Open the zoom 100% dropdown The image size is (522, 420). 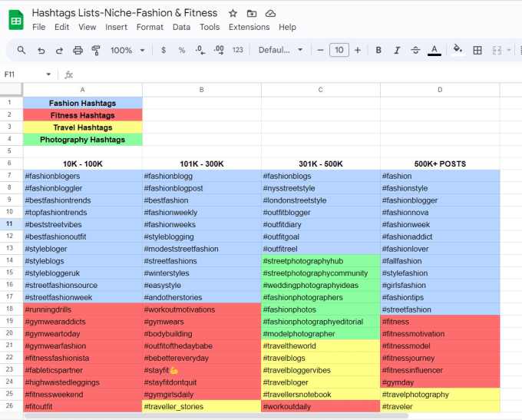click(128, 51)
